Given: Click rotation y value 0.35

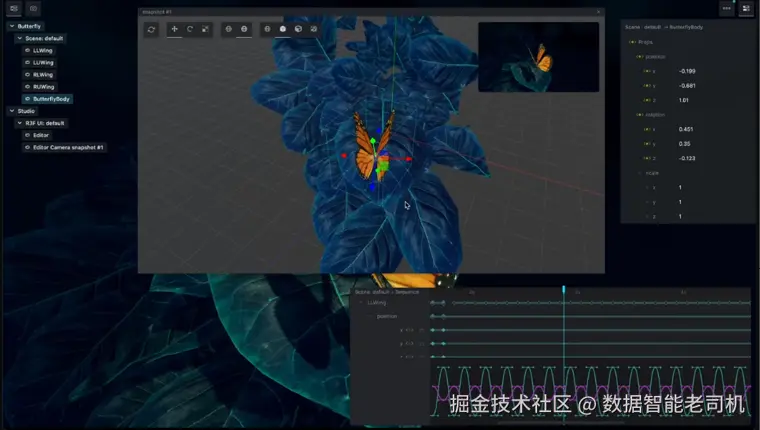Looking at the screenshot, I should click(x=684, y=144).
